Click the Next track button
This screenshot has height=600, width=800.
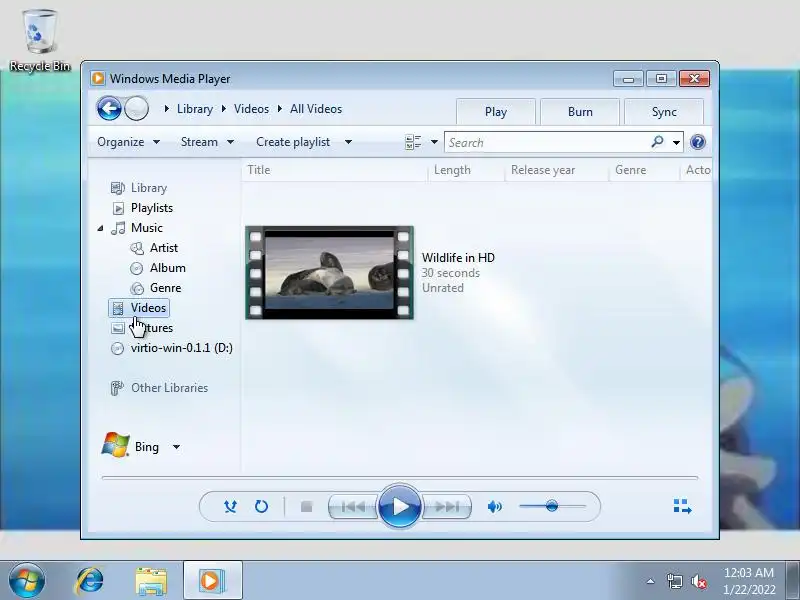coord(447,507)
